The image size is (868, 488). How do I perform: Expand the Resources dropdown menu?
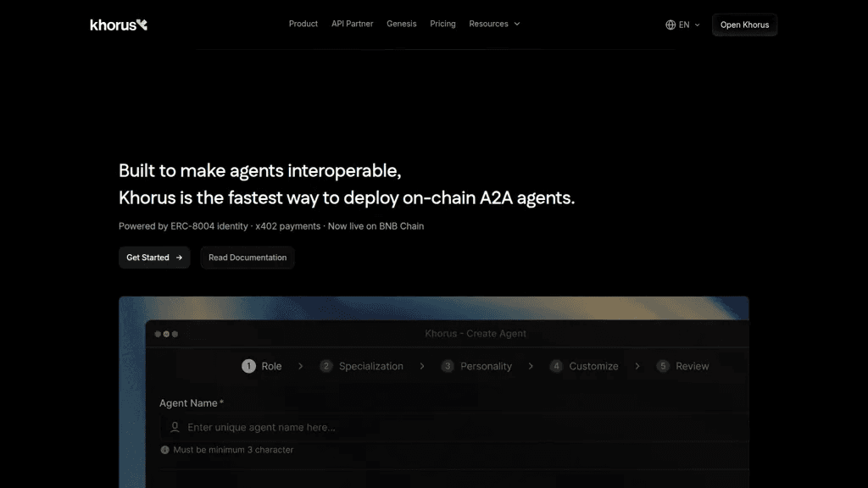pos(494,24)
